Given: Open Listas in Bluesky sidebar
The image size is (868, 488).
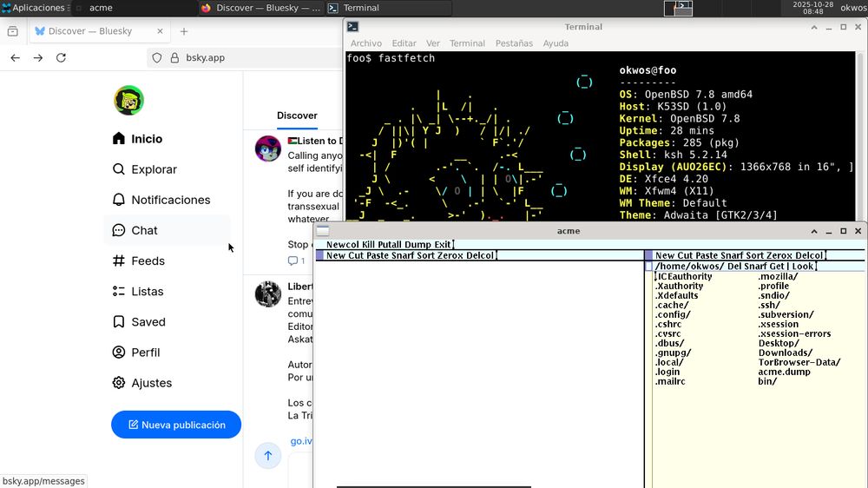Looking at the screenshot, I should click(137, 291).
